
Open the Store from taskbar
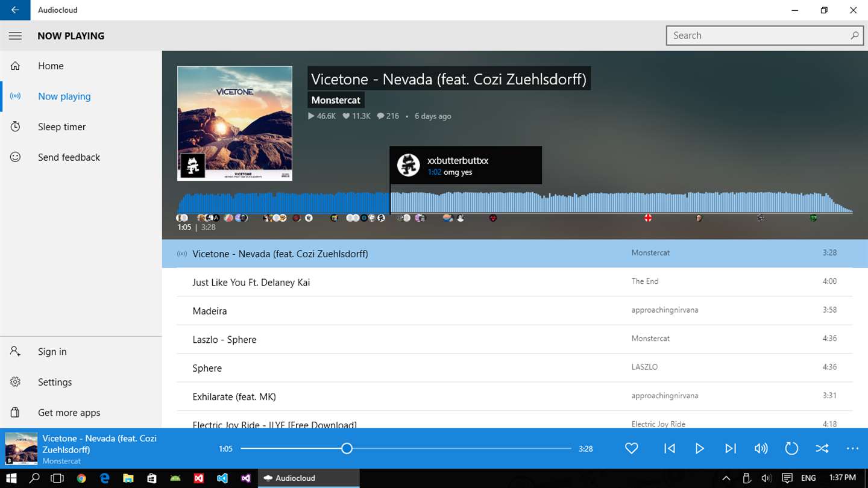pos(152,478)
